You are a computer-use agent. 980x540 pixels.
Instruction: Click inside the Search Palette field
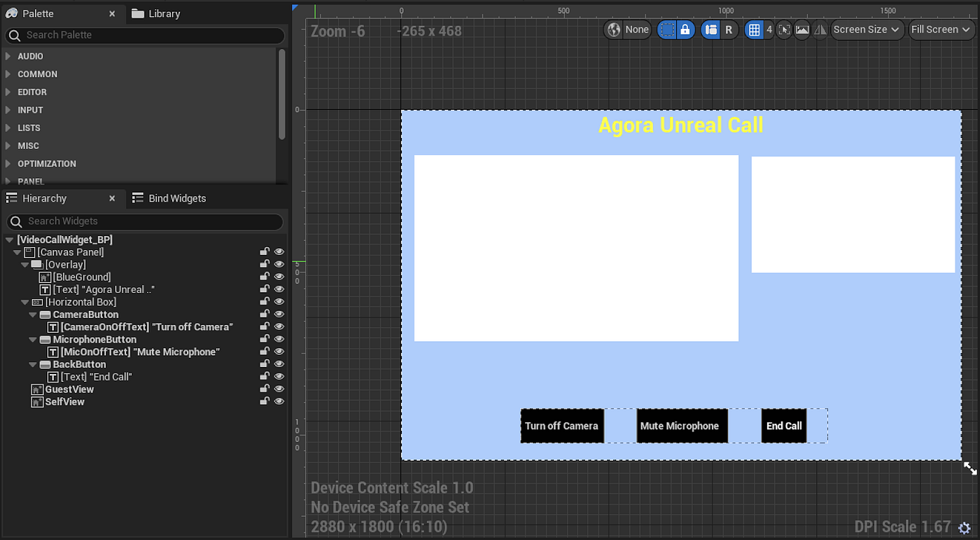coord(146,35)
